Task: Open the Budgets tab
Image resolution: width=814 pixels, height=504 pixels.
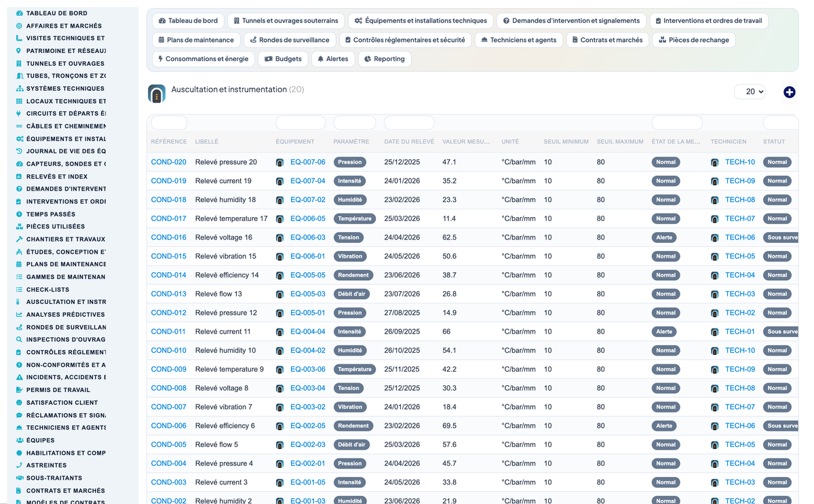Action: pyautogui.click(x=283, y=59)
